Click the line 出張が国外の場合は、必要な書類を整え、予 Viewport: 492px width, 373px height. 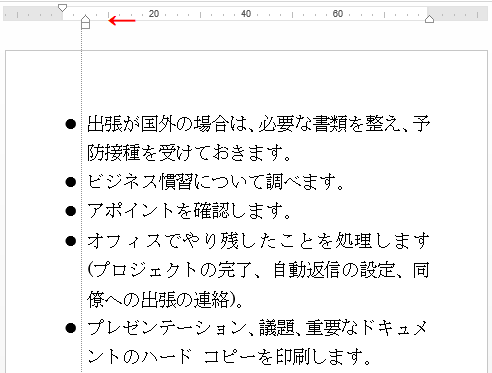tap(258, 124)
